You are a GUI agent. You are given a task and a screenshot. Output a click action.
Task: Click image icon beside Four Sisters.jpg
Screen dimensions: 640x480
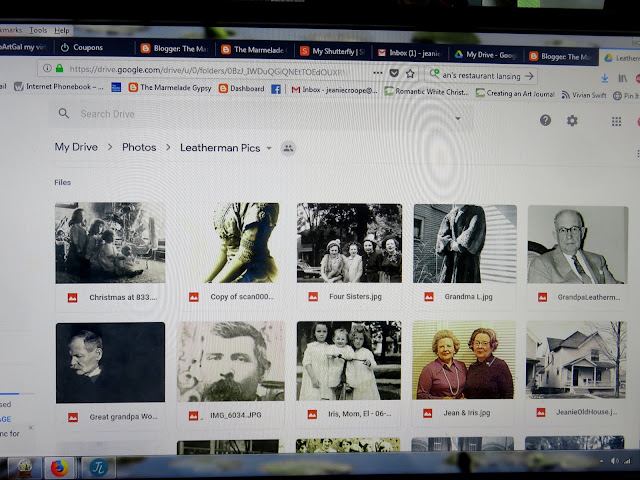[x=313, y=297]
